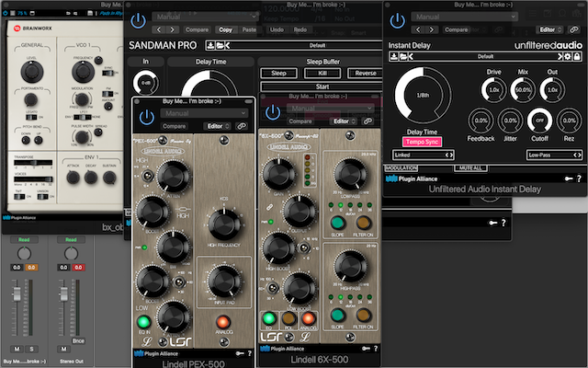Viewport: 588px width, 368px height.
Task: Click Compare in PEX-500 header
Action: point(174,126)
